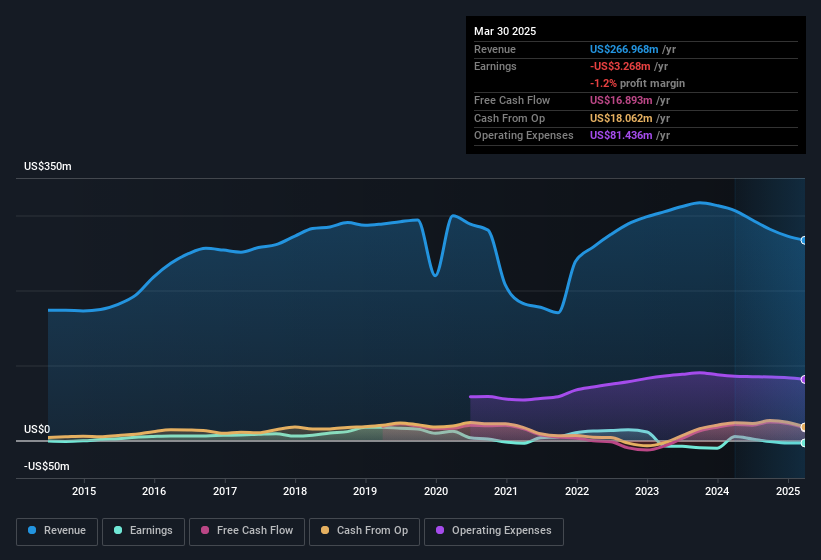Click the 2018 x-axis label

[x=295, y=491]
